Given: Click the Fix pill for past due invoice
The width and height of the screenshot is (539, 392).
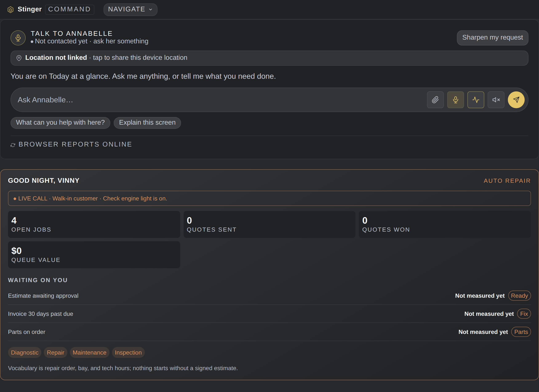Looking at the screenshot, I should pyautogui.click(x=524, y=314).
